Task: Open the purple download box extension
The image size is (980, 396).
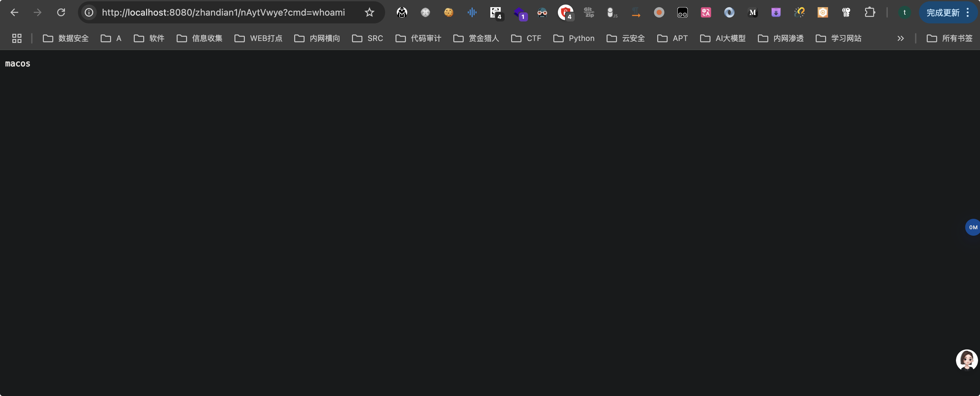Action: click(776, 13)
